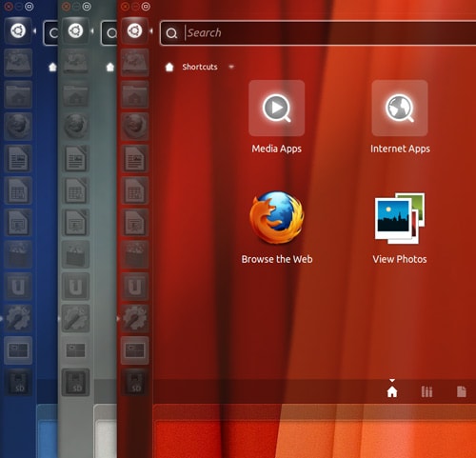Open Workspace Switcher in the blue launcher
The width and height of the screenshot is (476, 458).
click(18, 350)
